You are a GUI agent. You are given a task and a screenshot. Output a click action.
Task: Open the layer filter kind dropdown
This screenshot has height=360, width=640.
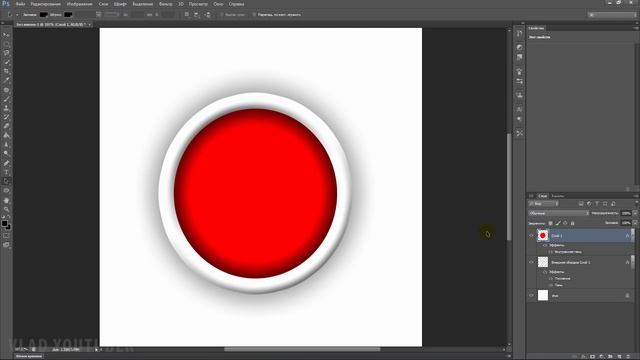543,203
